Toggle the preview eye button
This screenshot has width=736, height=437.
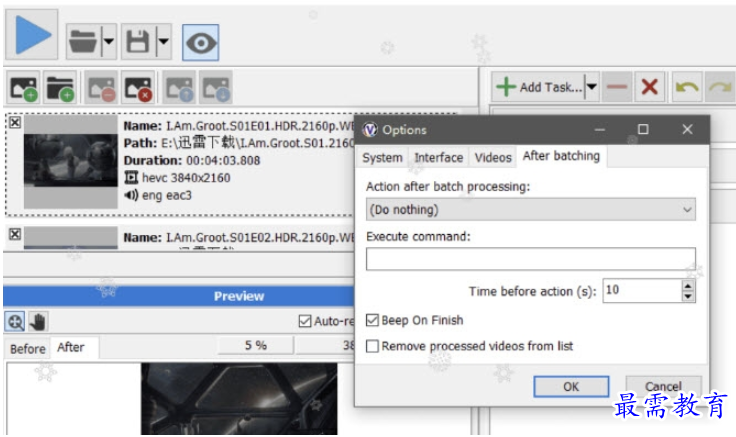200,43
